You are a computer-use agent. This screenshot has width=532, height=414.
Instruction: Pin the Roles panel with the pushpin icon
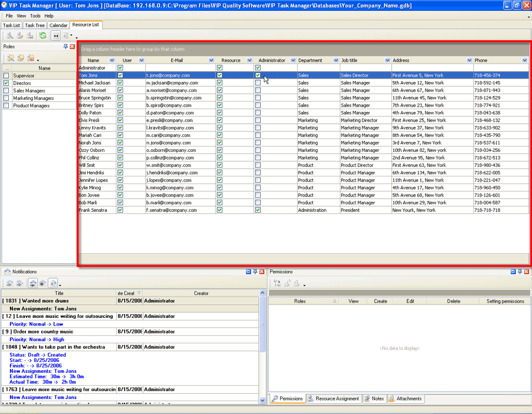click(x=66, y=47)
